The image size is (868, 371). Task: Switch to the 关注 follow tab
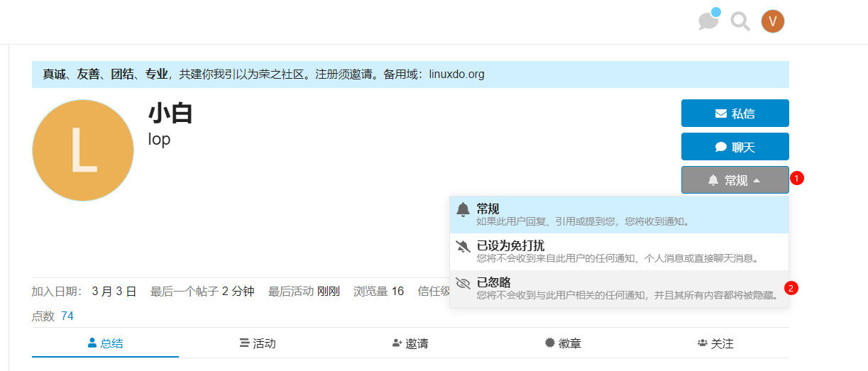[715, 343]
